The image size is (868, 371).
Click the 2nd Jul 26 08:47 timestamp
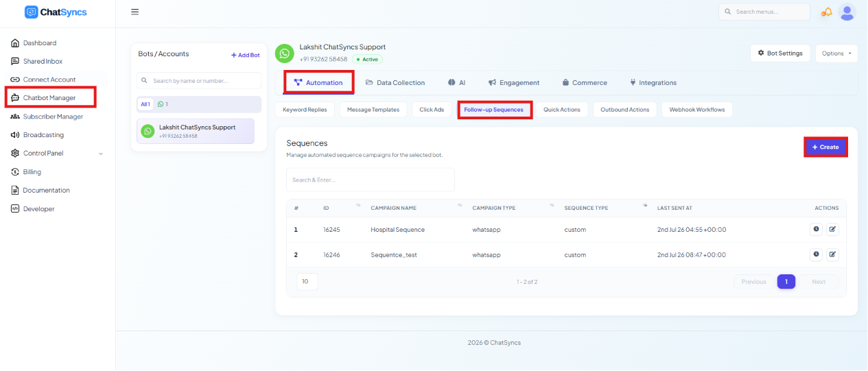click(x=692, y=255)
